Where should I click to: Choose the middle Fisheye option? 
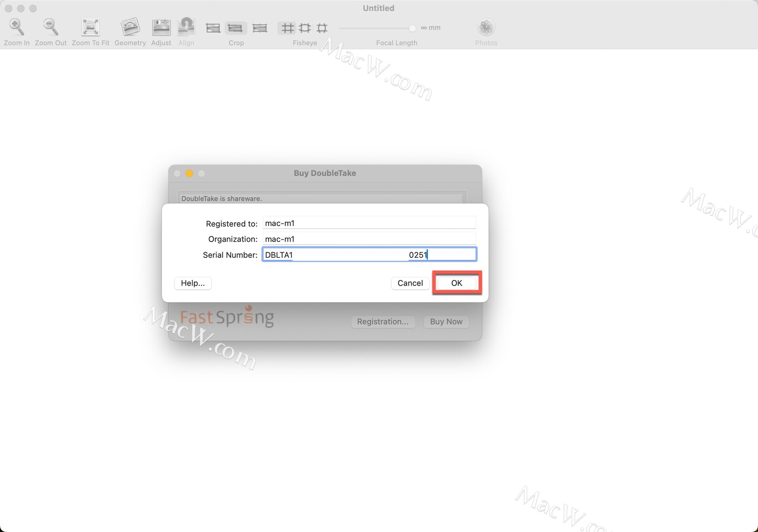click(305, 28)
